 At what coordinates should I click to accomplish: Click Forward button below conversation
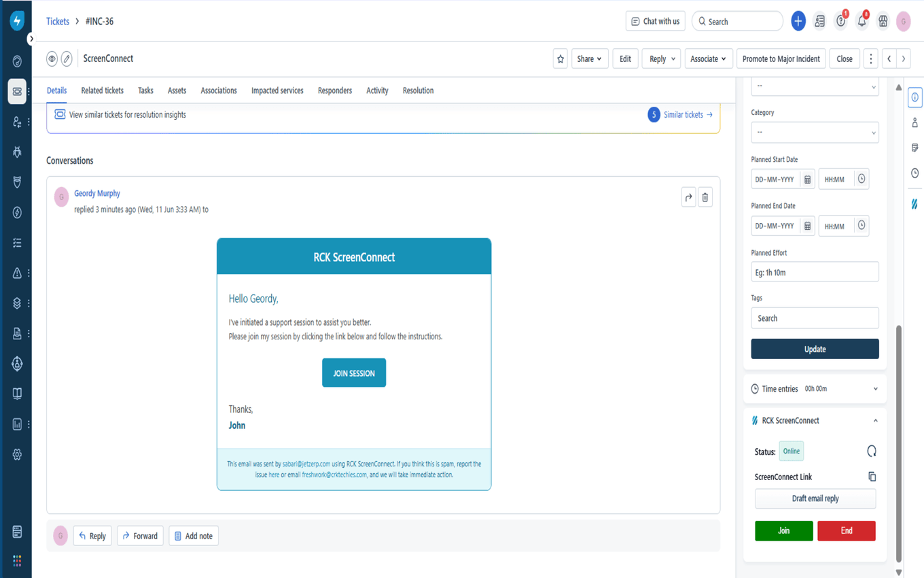coord(140,536)
